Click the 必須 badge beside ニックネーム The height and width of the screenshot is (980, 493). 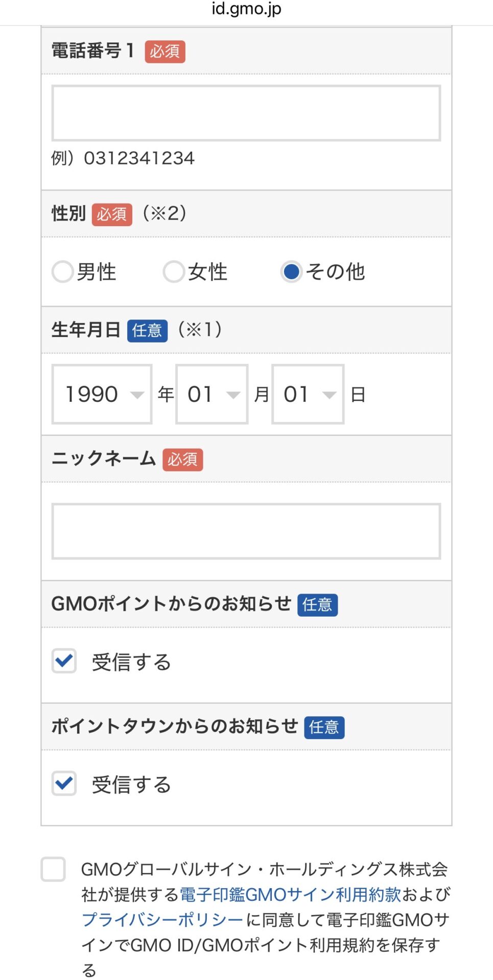coord(183,459)
